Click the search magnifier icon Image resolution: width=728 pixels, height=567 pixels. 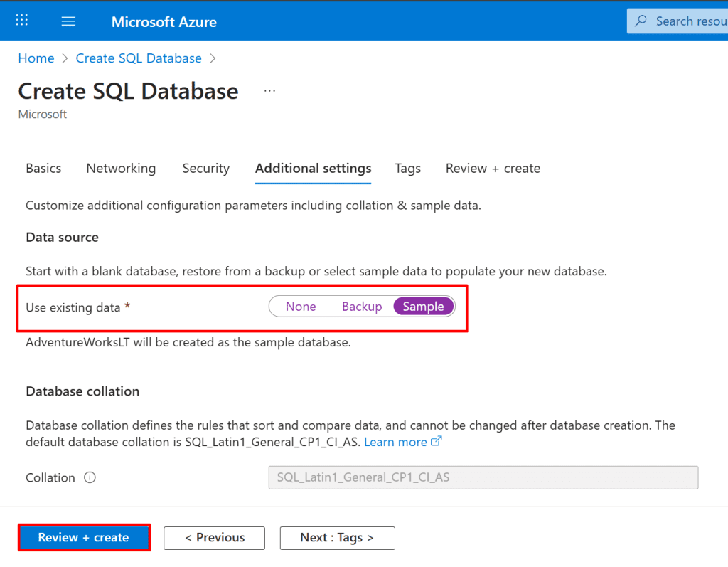point(641,21)
